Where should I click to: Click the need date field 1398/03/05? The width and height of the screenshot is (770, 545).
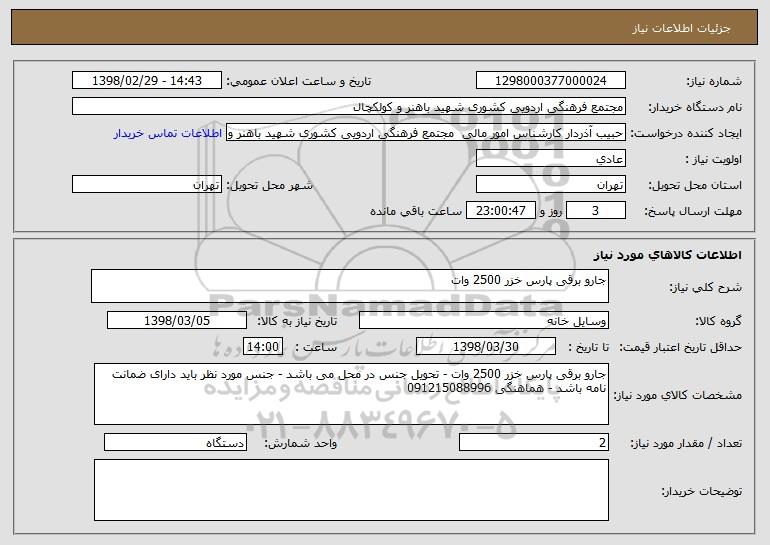[x=177, y=321]
